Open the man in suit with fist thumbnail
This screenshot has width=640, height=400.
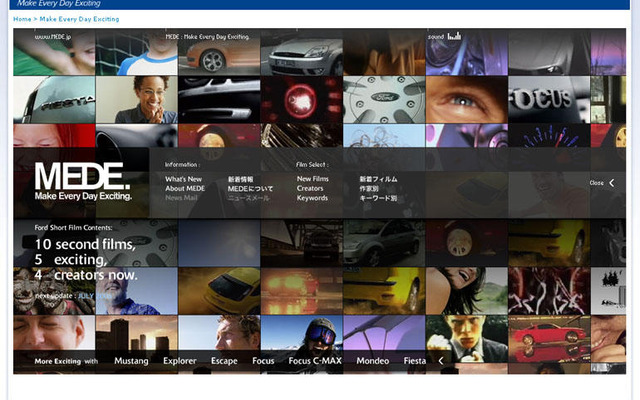tap(467, 338)
